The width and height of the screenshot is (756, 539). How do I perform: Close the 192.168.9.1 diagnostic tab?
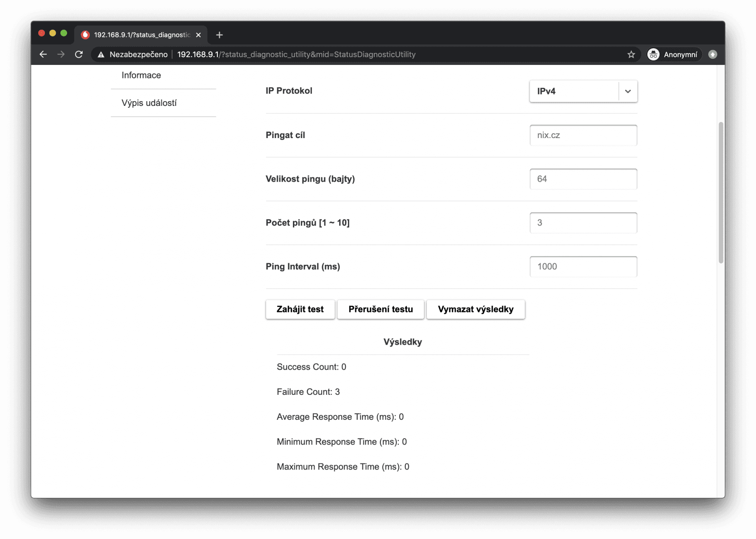coord(198,35)
